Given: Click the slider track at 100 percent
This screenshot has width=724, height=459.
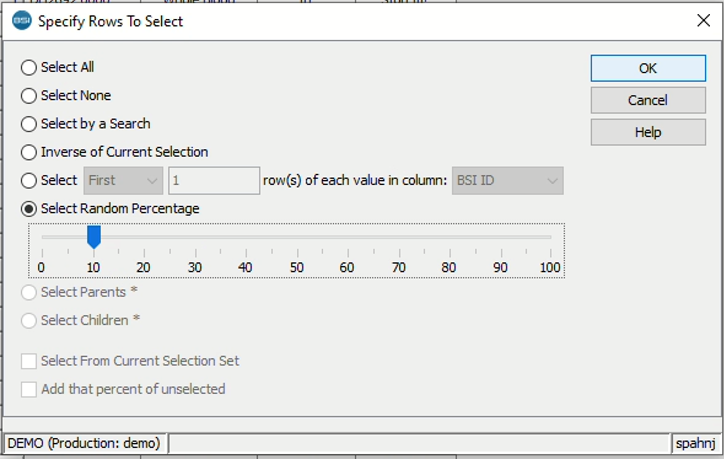Looking at the screenshot, I should point(550,237).
